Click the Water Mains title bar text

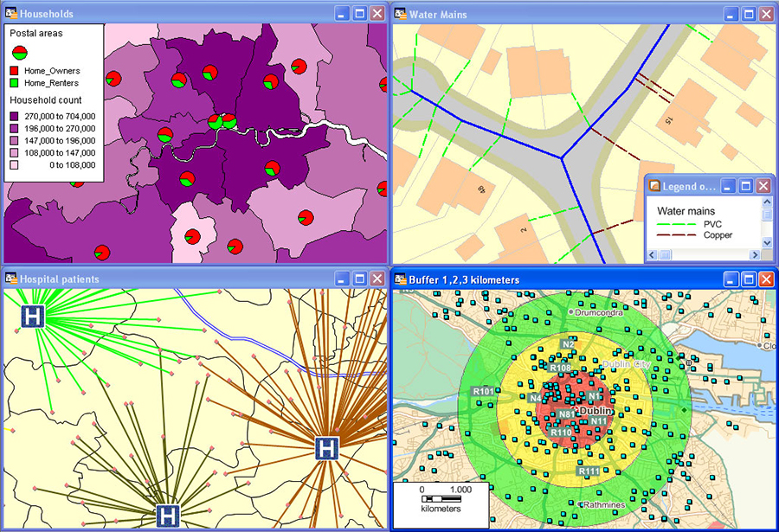tap(438, 15)
